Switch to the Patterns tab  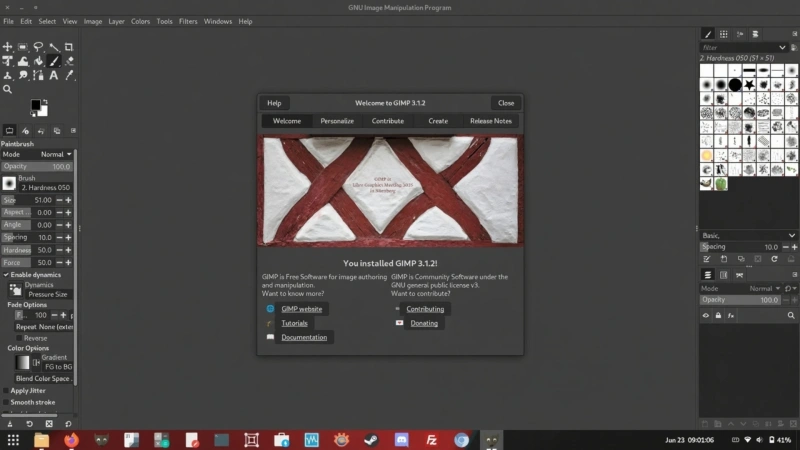(x=723, y=34)
